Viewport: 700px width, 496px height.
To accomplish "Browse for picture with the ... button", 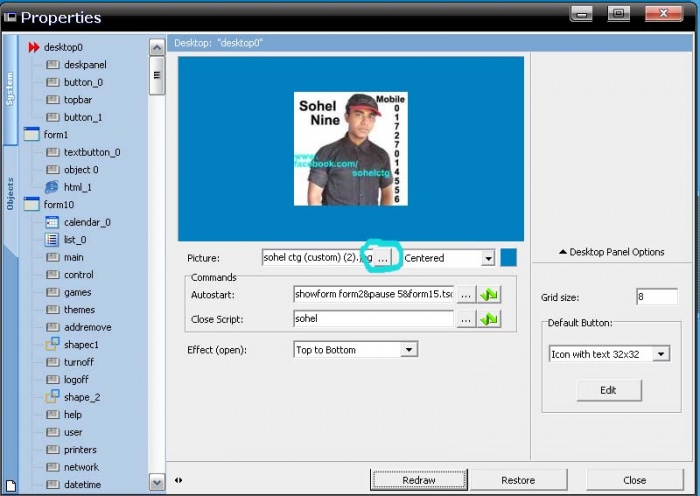I will coord(383,258).
